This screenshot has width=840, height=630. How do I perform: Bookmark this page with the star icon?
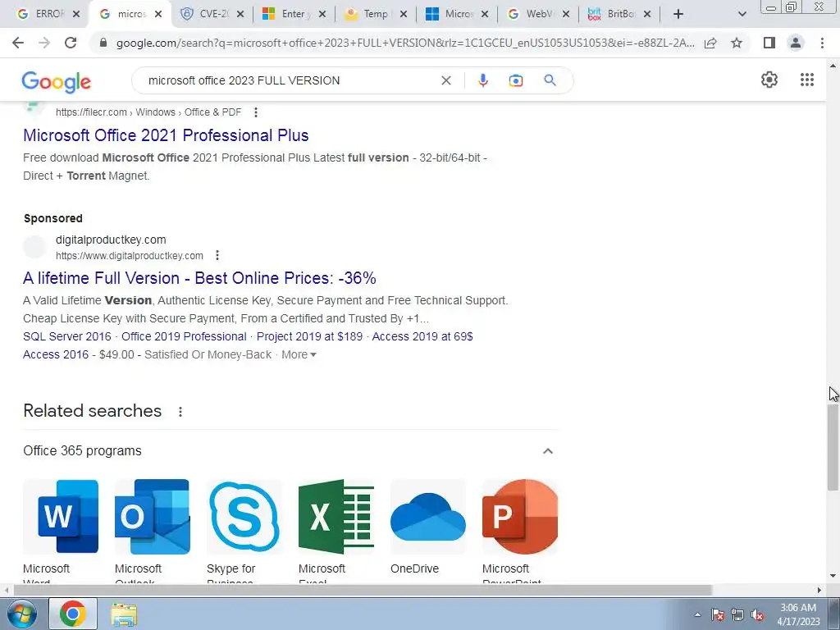click(737, 43)
